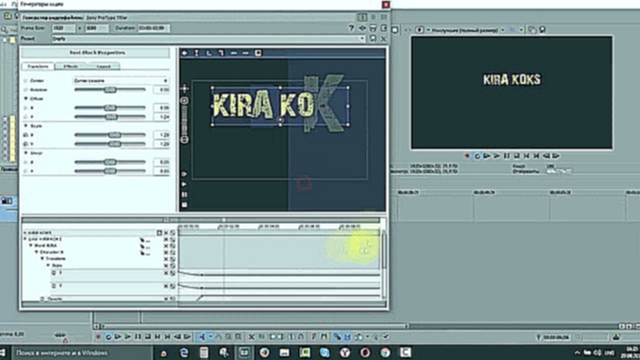This screenshot has height=360, width=640.
Task: Start recording in Vegas preview transport
Action: (x=467, y=156)
